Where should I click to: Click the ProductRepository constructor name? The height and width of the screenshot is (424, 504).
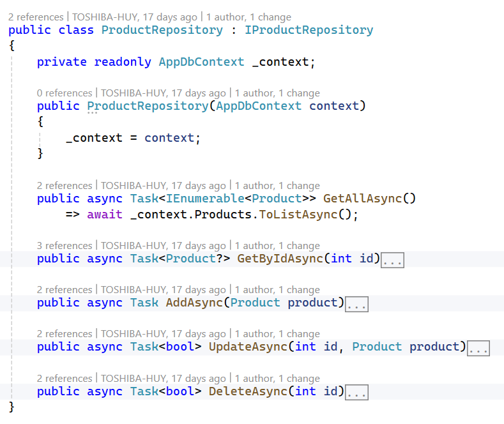pyautogui.click(x=148, y=106)
